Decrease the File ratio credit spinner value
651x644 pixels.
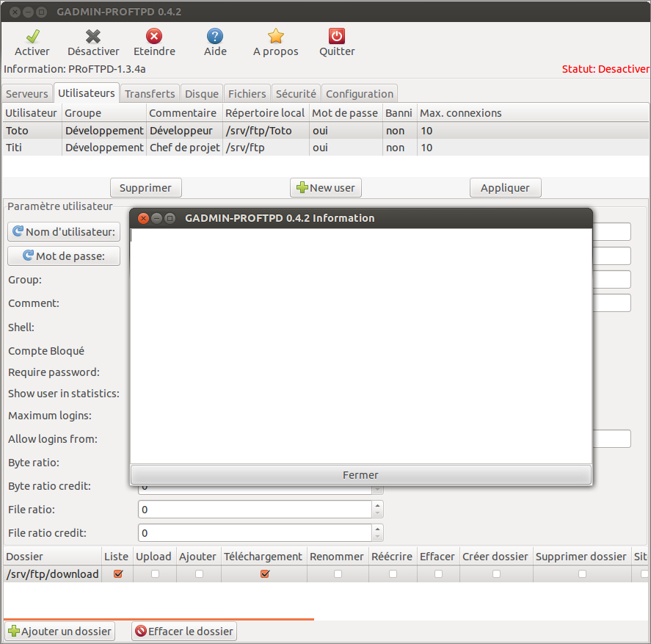coord(377,537)
